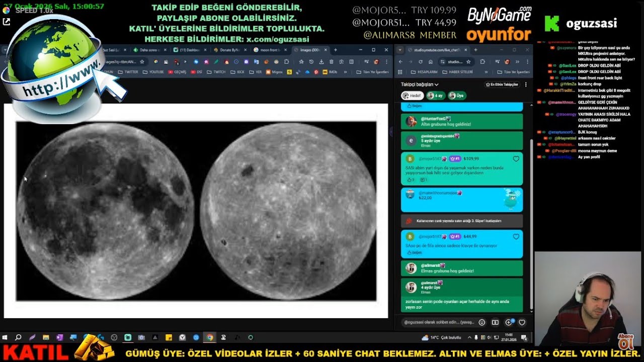
Task: Open the YOUTUBE bookmark folder
Action: (153, 72)
